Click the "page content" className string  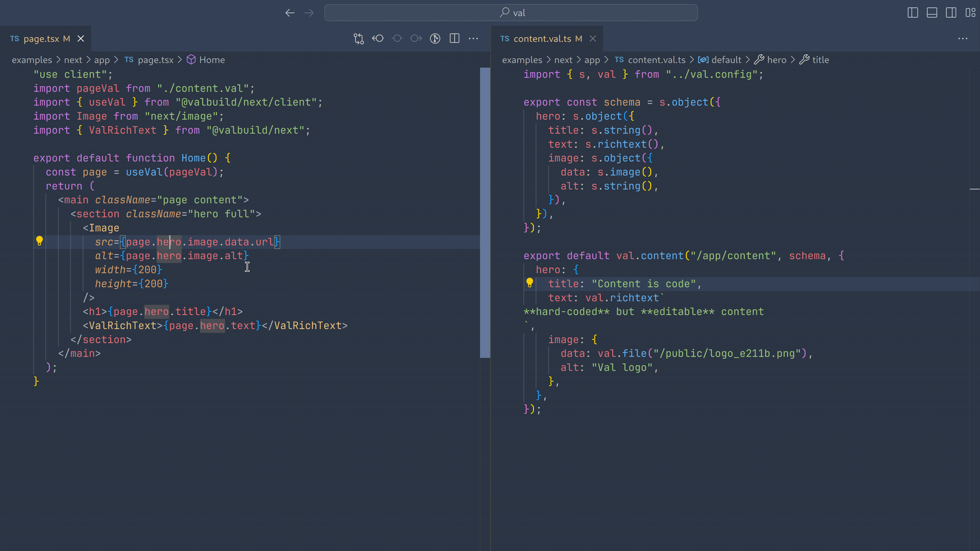click(x=200, y=200)
